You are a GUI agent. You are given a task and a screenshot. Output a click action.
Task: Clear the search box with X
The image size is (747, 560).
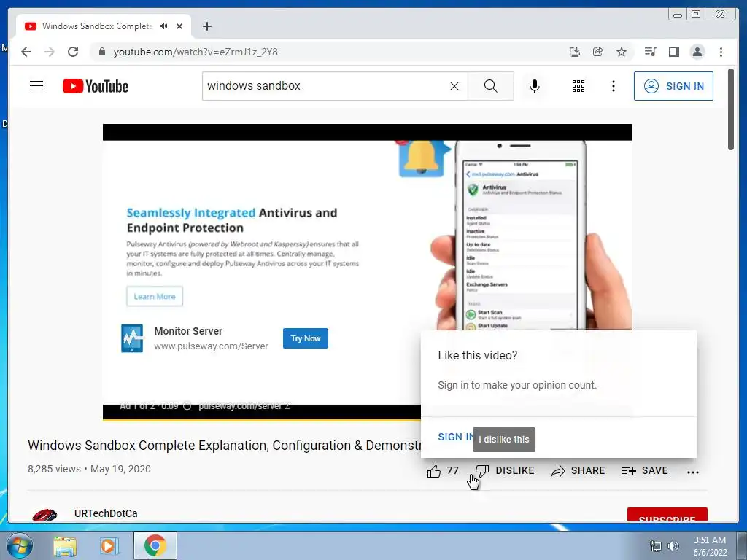454,86
